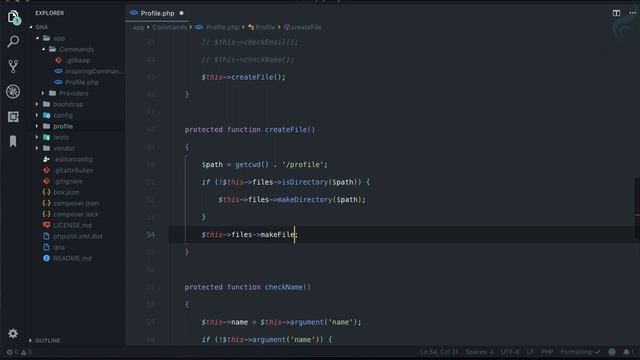Image resolution: width=640 pixels, height=360 pixels.
Task: Open box.json in the explorer
Action: 66,192
